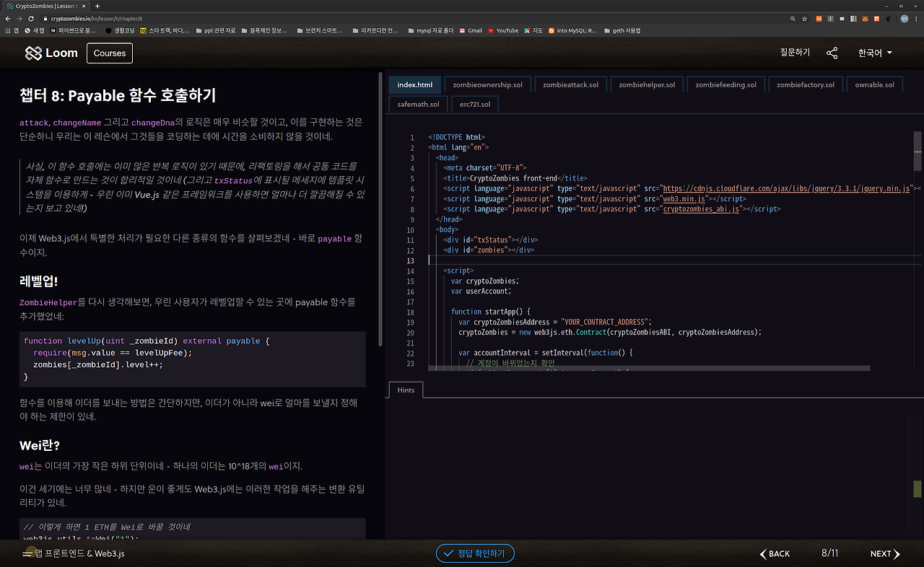The width and height of the screenshot is (924, 567).
Task: Open the 'geth 사용법' bookmark folder
Action: click(x=622, y=30)
